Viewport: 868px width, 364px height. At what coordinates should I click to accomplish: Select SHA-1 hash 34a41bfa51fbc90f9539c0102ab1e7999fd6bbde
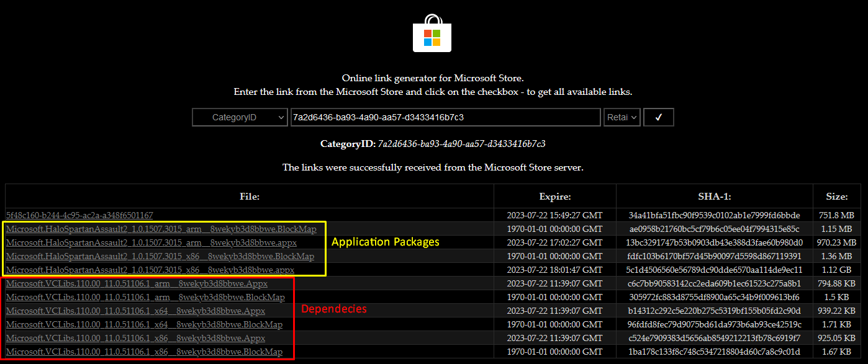pos(715,215)
